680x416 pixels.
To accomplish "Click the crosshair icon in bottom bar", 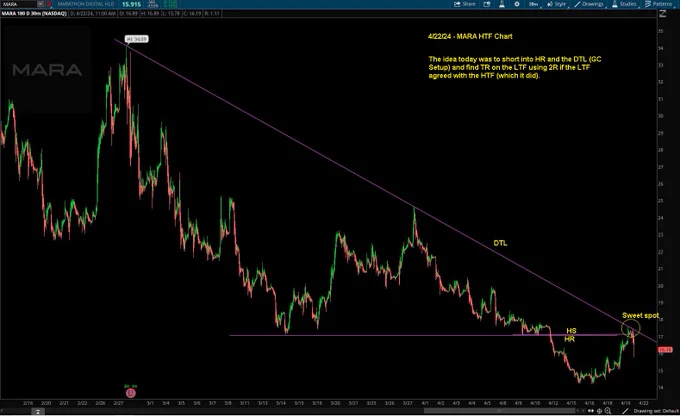I will pos(599,411).
